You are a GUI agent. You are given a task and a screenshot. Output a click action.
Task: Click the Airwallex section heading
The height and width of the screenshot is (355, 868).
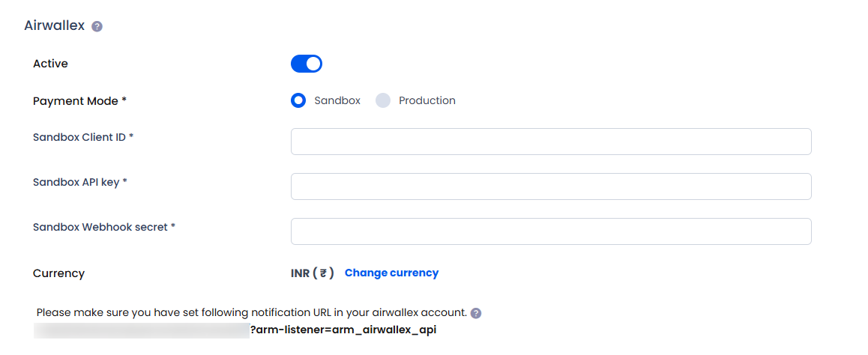(54, 25)
